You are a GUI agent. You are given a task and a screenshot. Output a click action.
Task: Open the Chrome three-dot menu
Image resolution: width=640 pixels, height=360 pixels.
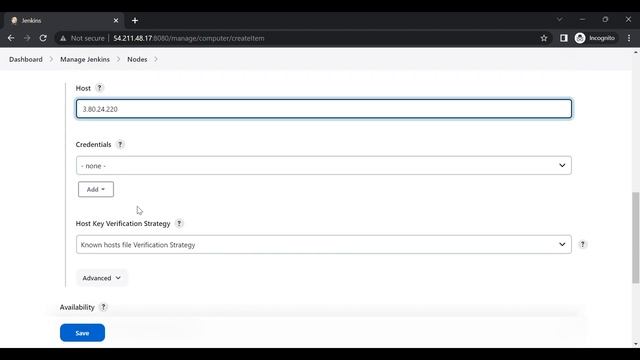click(x=629, y=38)
